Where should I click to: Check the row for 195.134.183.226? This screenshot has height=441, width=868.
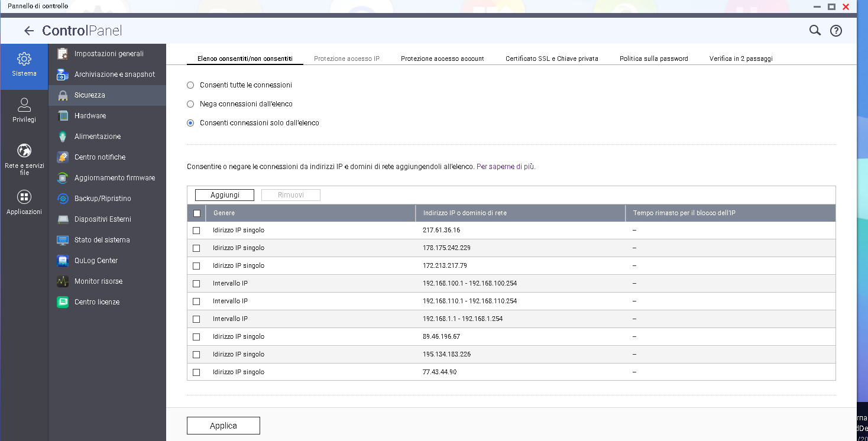pyautogui.click(x=196, y=355)
